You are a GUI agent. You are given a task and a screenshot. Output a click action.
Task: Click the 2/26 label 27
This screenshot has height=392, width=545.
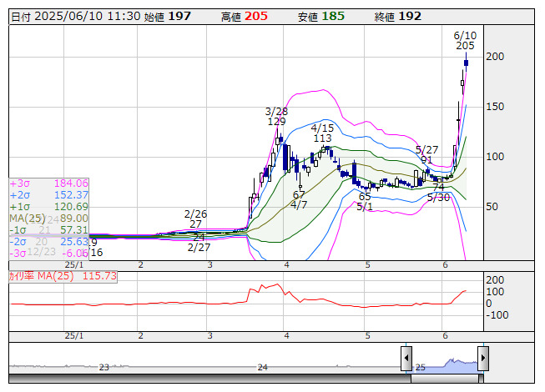[195, 224]
